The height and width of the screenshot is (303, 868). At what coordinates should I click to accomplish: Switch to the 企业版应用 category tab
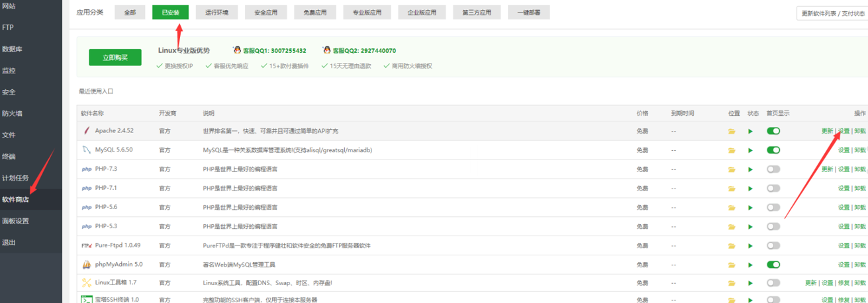[422, 13]
